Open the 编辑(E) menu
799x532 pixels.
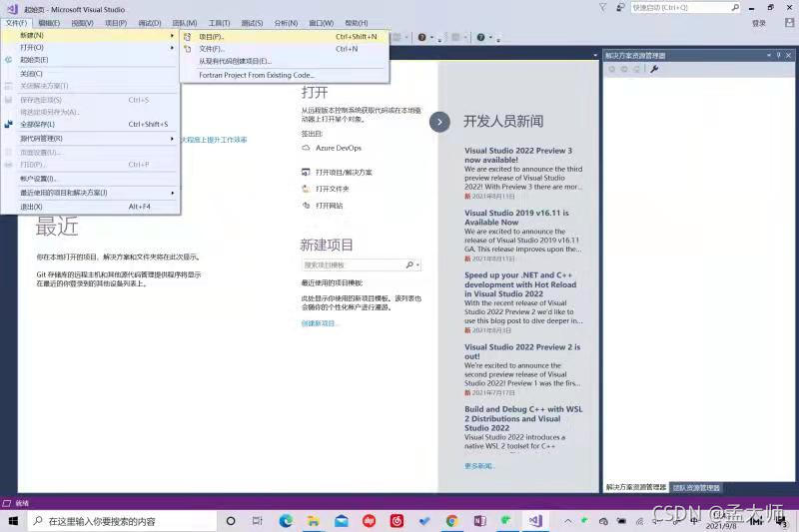click(x=49, y=23)
